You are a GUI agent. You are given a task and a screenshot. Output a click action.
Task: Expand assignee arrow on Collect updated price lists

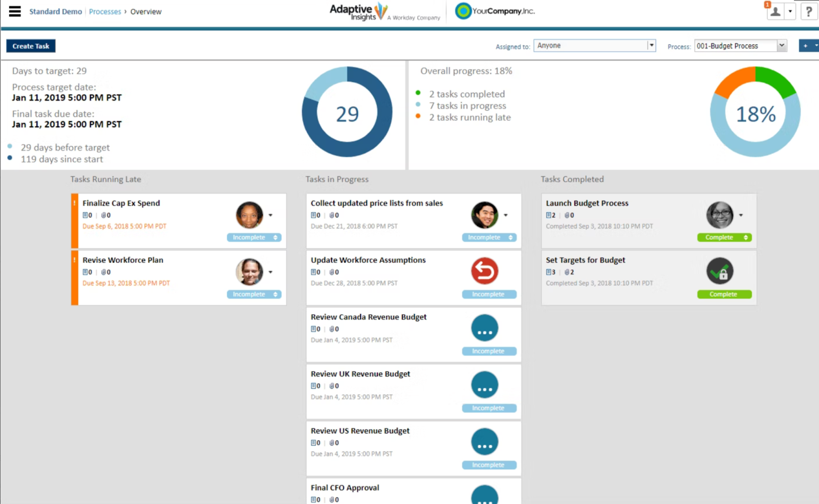point(506,215)
